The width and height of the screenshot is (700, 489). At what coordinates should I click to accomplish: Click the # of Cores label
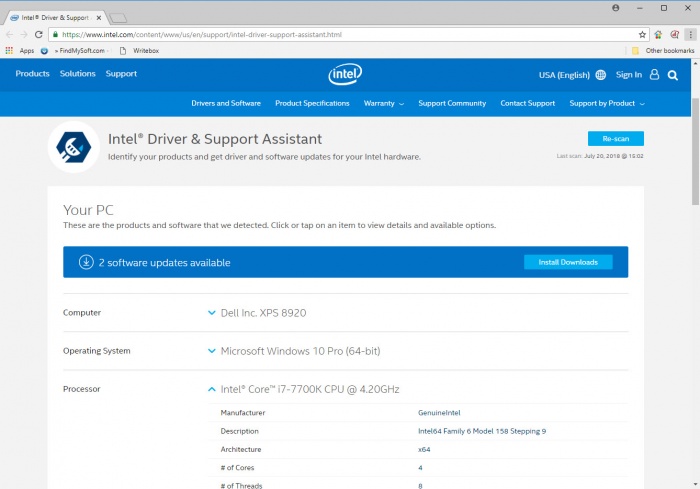(237, 468)
